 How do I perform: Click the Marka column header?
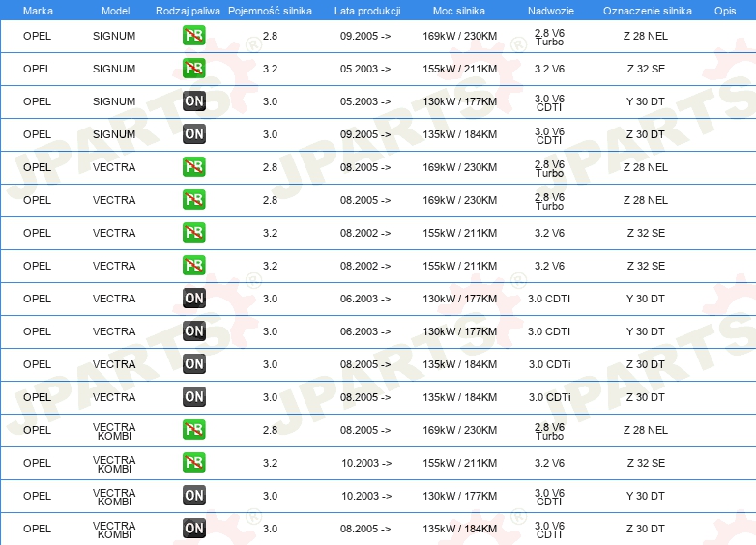point(38,11)
